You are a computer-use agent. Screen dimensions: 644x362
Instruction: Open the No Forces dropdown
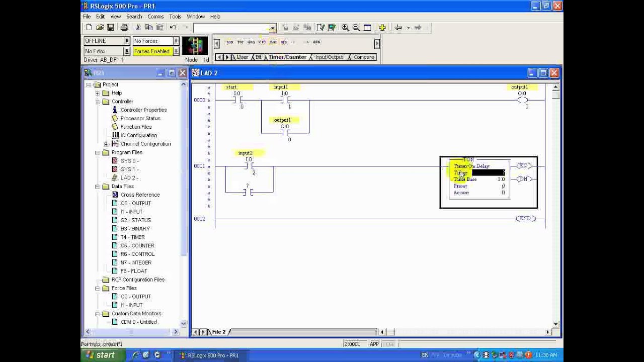(176, 41)
